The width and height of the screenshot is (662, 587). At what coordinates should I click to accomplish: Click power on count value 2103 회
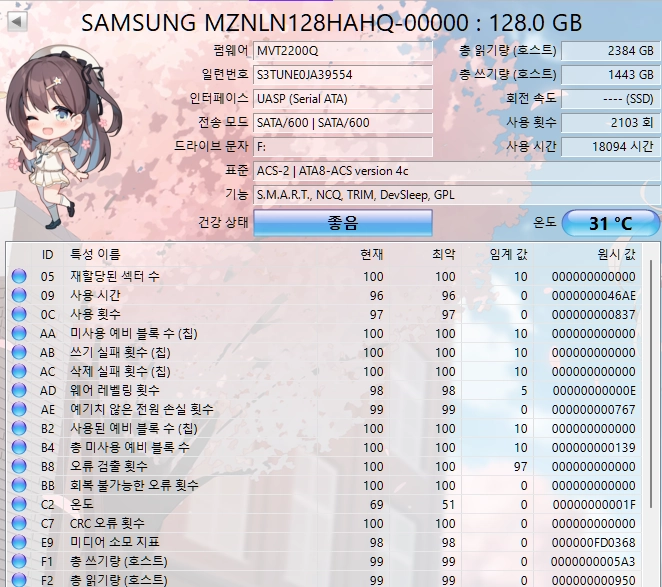pyautogui.click(x=610, y=123)
